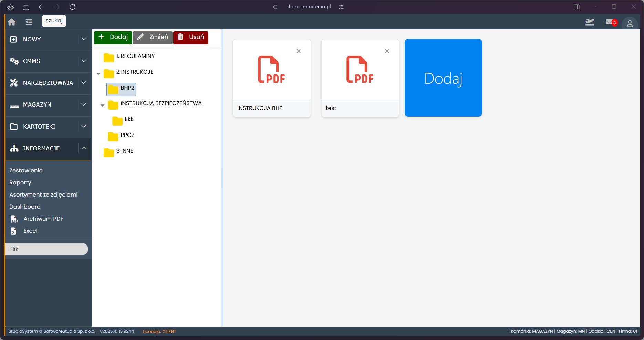The width and height of the screenshot is (644, 340).
Task: Expand the MAGAZYN menu chevron
Action: [x=83, y=104]
